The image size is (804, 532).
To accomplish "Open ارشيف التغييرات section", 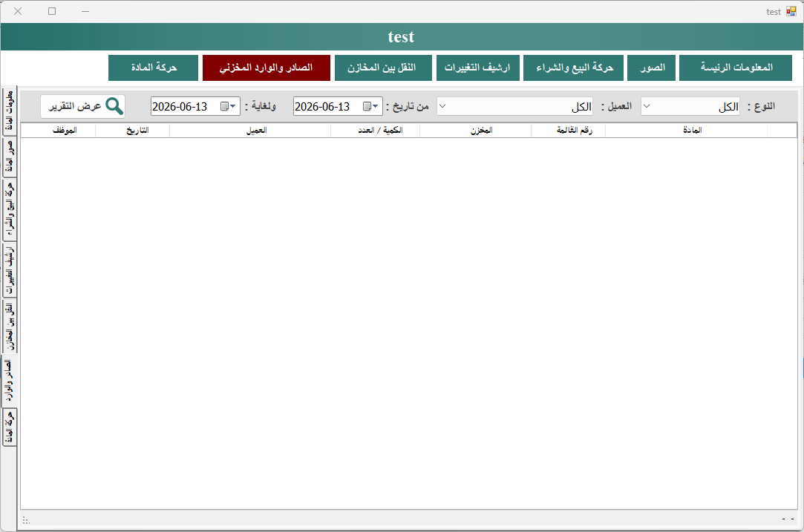I will pyautogui.click(x=478, y=68).
